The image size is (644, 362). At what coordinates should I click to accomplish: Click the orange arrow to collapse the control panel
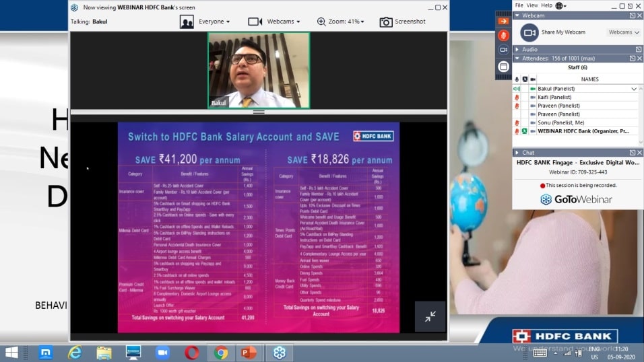pyautogui.click(x=503, y=21)
